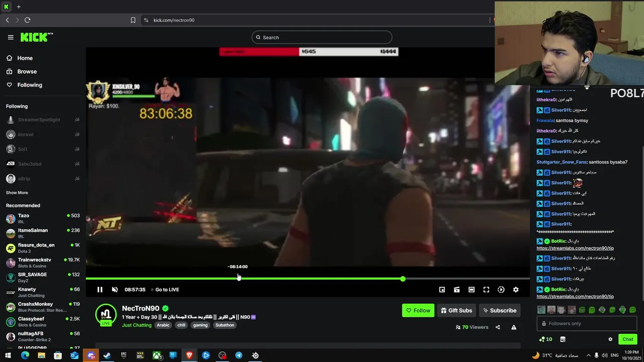Screen dimensions: 644x362
Task: Select the chill tag
Action: click(182, 325)
